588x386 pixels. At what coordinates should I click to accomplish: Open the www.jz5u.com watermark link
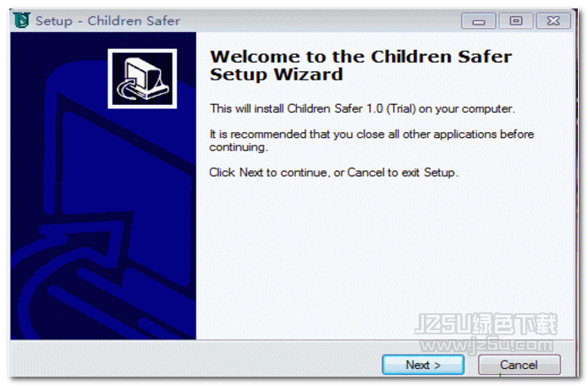(486, 344)
